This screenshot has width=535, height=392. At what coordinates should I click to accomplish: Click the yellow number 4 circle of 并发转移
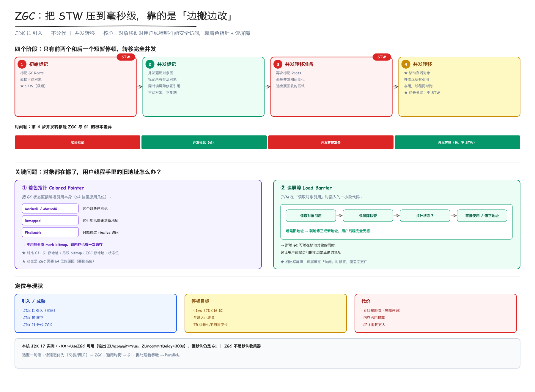point(406,64)
